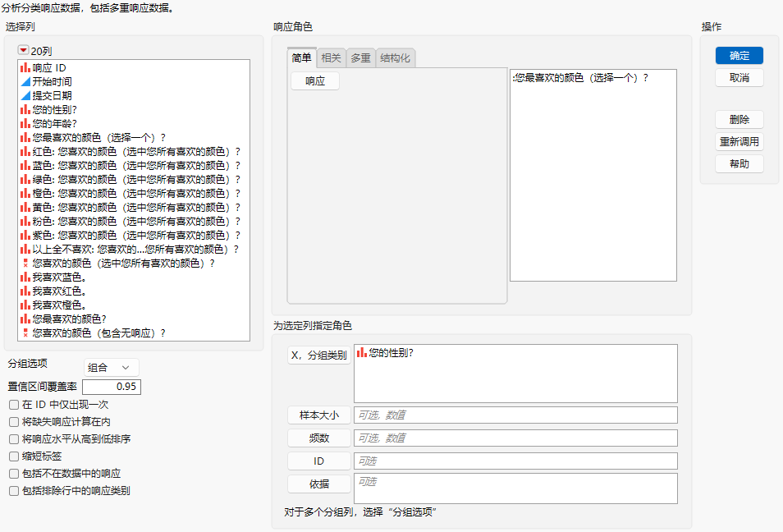Image resolution: width=783 pixels, height=532 pixels.
Task: Select :您最喜欢的颜色（选择一个）? in response list
Action: [x=581, y=78]
